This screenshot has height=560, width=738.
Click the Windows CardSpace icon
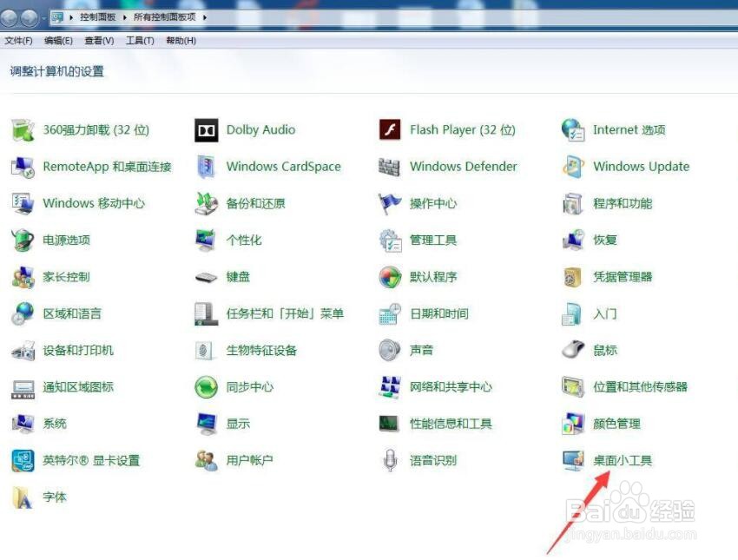(x=206, y=167)
